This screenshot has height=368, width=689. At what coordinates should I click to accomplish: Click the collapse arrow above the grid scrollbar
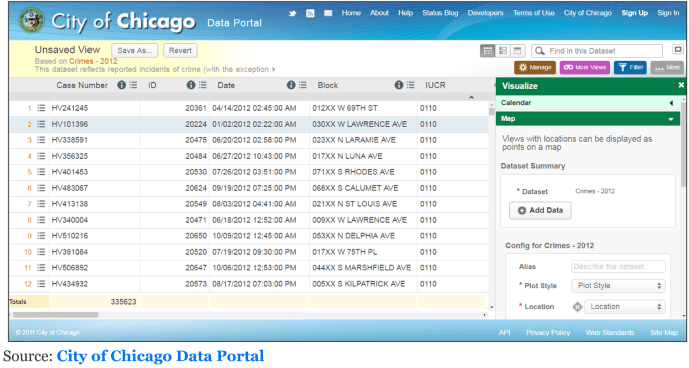[x=471, y=97]
